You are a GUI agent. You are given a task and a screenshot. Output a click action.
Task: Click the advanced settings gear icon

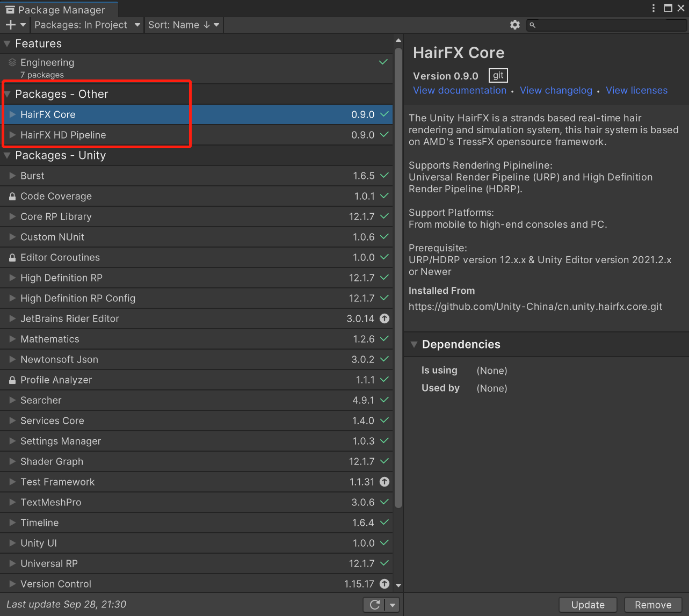coord(514,25)
